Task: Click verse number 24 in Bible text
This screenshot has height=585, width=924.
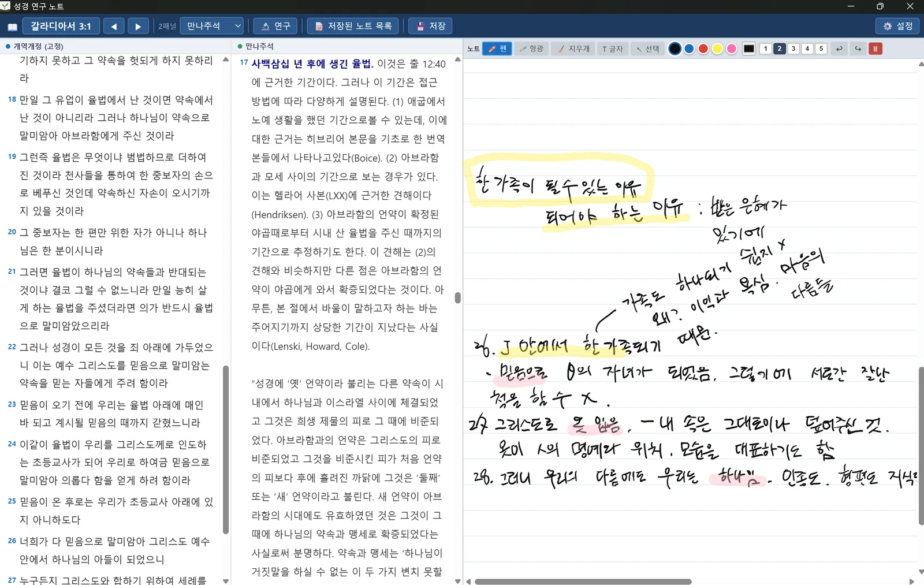Action: coord(12,444)
